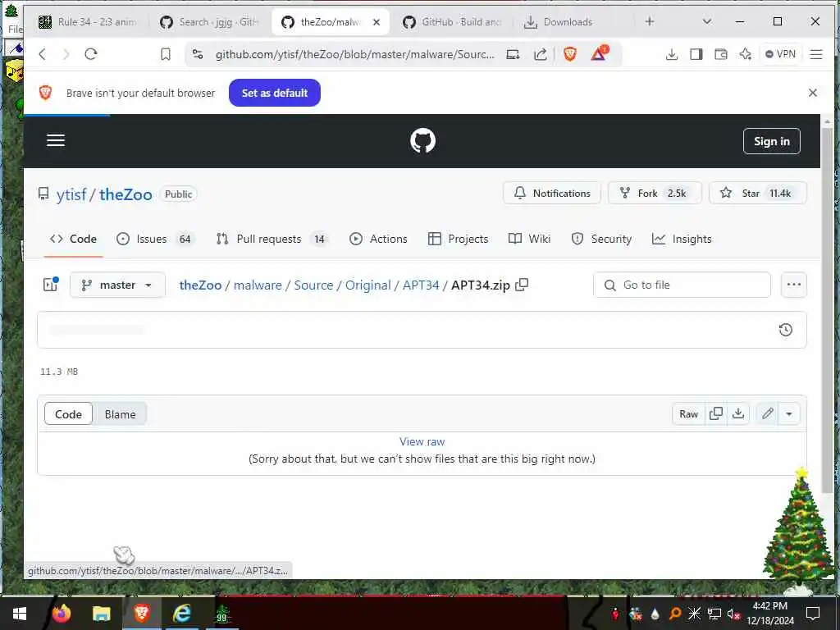The height and width of the screenshot is (630, 840).
Task: Dismiss default browser banner
Action: (x=813, y=93)
